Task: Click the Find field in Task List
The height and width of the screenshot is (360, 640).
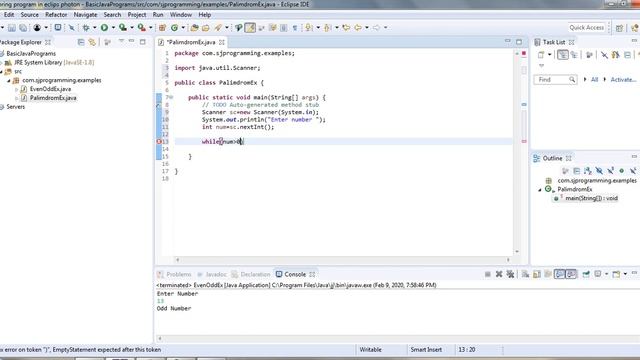Action: (x=555, y=80)
